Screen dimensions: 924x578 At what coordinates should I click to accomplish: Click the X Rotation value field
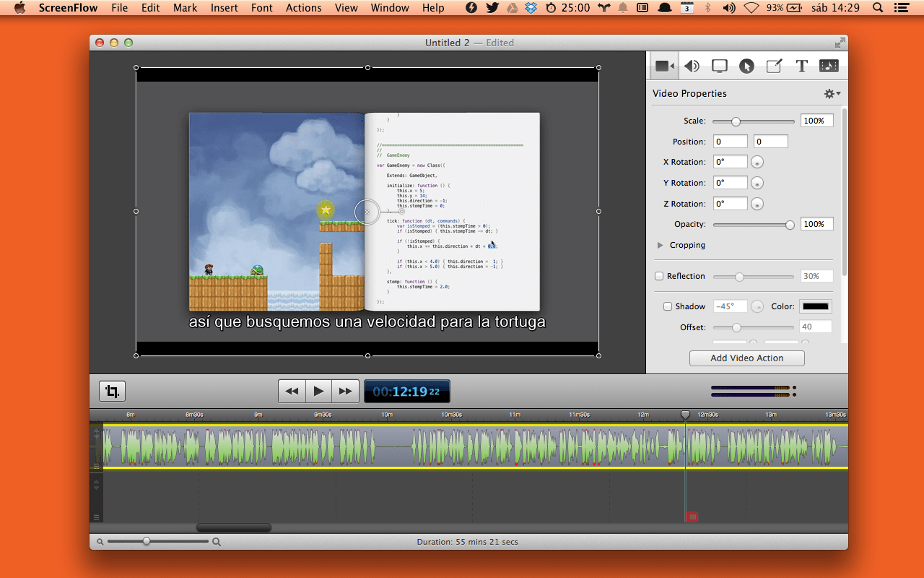pos(731,163)
